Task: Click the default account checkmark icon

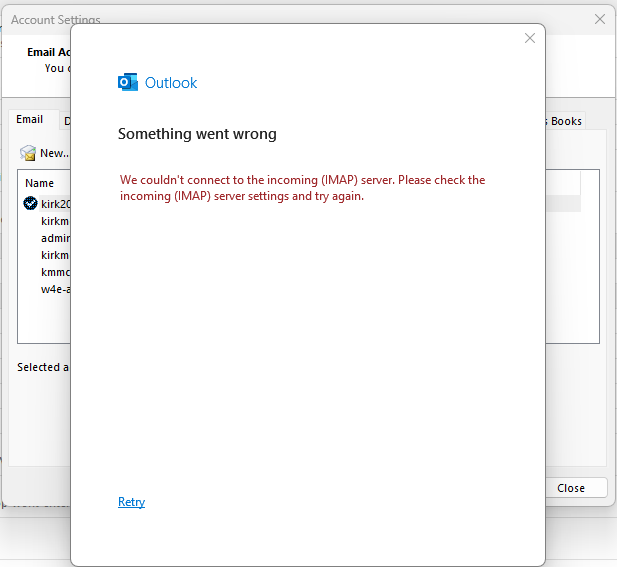Action: point(30,203)
